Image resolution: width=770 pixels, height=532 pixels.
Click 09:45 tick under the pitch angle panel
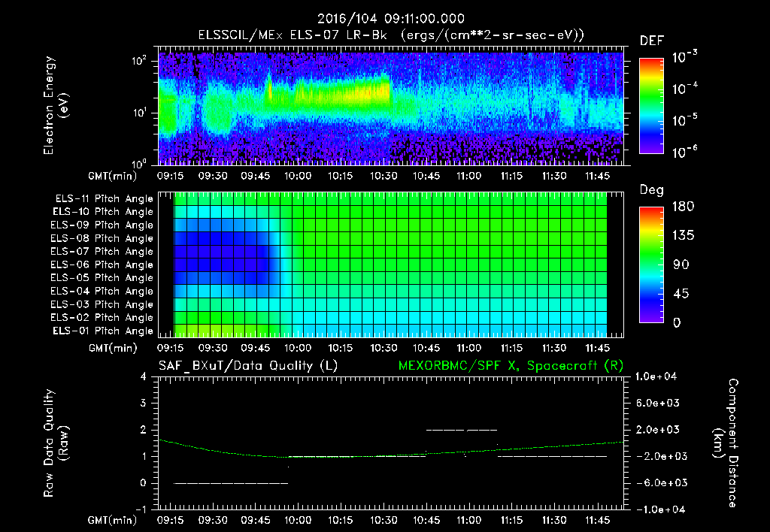255,348
